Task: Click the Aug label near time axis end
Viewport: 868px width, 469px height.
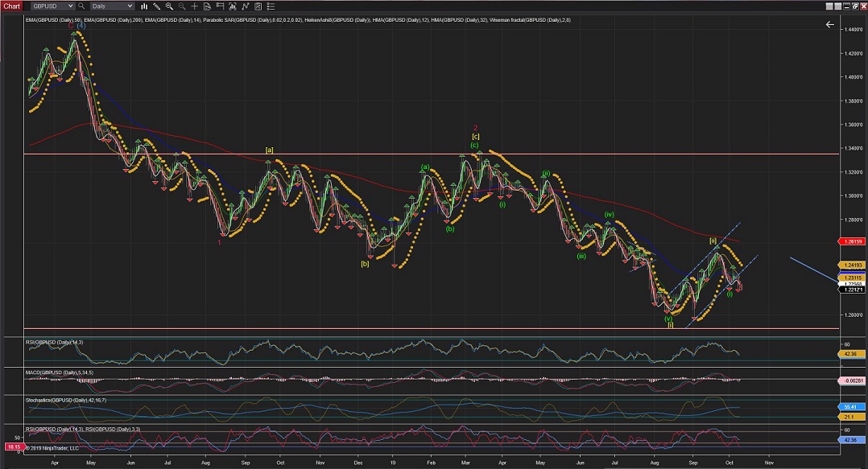Action: pyautogui.click(x=655, y=463)
